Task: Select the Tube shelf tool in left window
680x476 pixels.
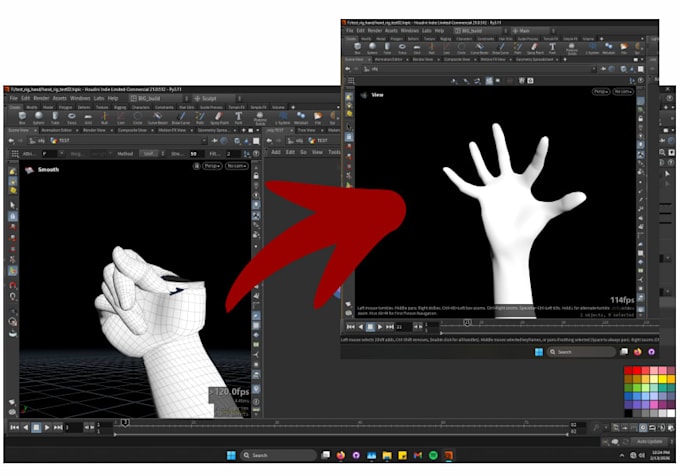Action: (x=55, y=117)
